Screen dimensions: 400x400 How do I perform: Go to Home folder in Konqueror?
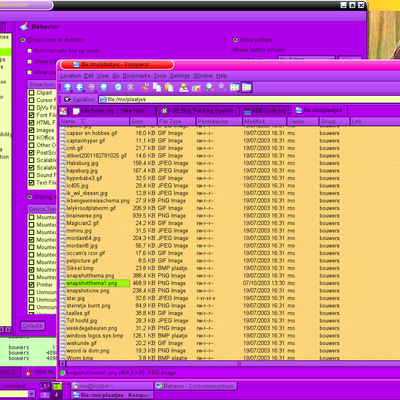pyautogui.click(x=104, y=87)
